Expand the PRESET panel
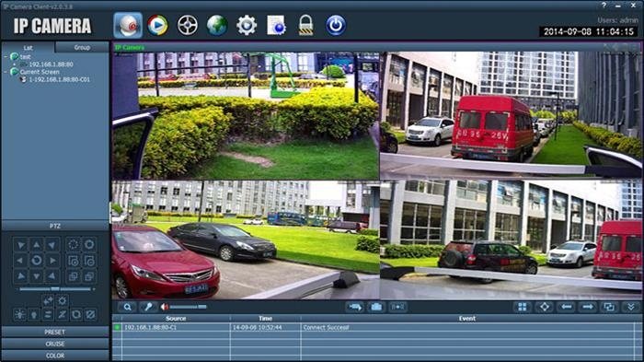The image size is (644, 362). [x=55, y=332]
